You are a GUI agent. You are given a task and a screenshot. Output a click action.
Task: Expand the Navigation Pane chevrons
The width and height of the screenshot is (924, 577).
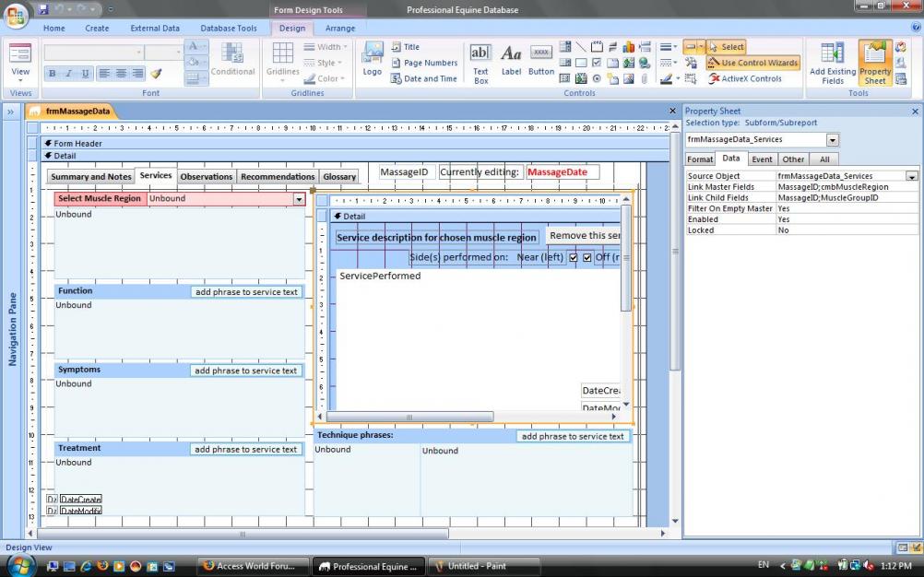pyautogui.click(x=11, y=112)
